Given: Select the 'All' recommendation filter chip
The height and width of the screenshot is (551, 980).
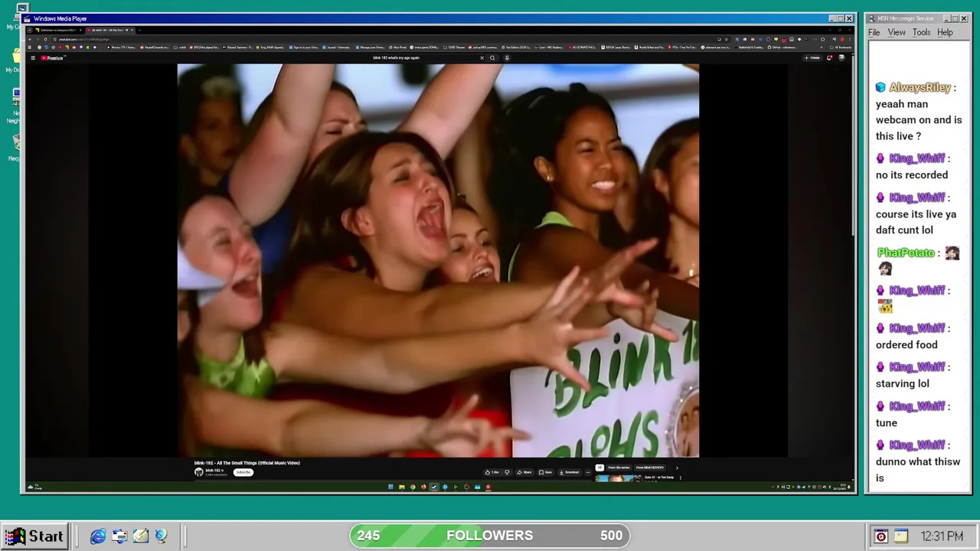Looking at the screenshot, I should (599, 468).
